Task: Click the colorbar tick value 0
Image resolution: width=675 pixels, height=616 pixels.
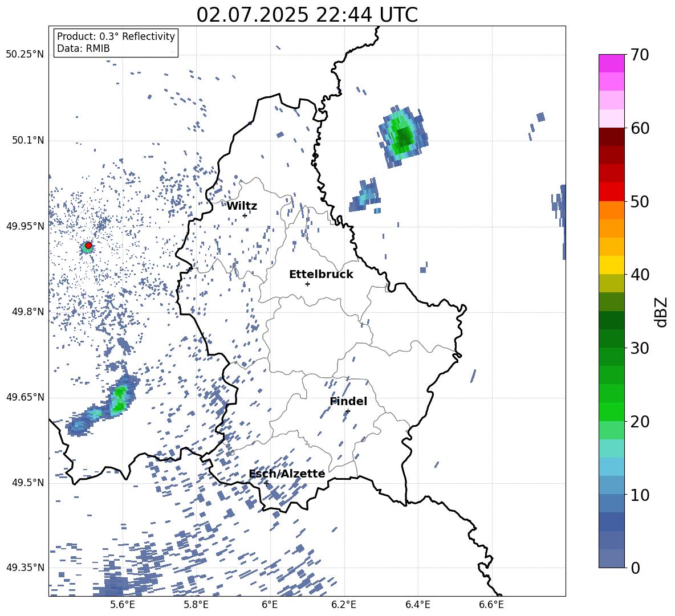Action: click(635, 568)
